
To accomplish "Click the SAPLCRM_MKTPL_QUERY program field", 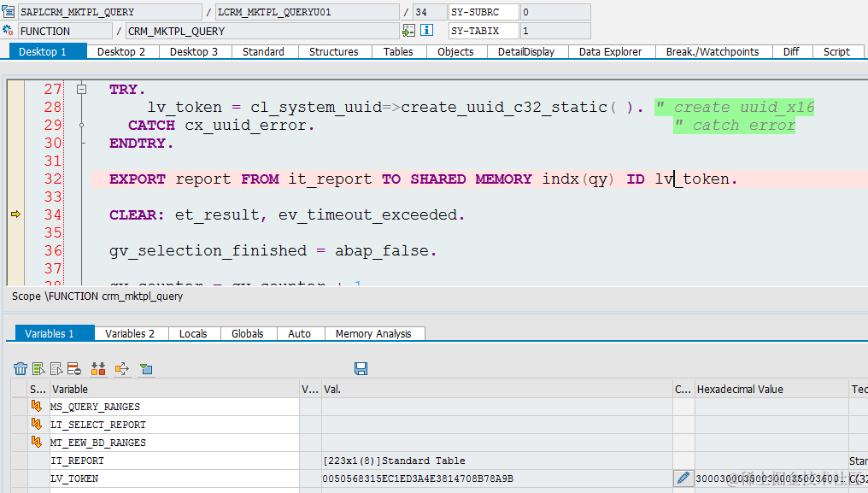I will pos(110,12).
